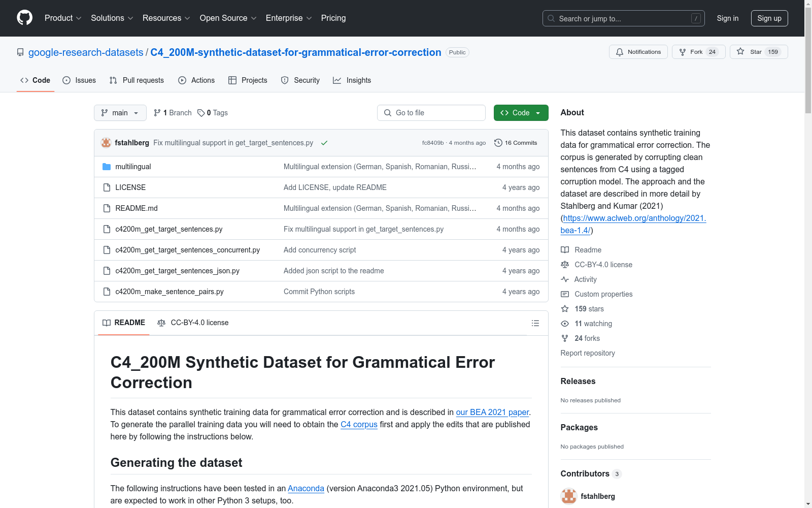Expand the Enterprise menu
812x508 pixels.
(289, 18)
